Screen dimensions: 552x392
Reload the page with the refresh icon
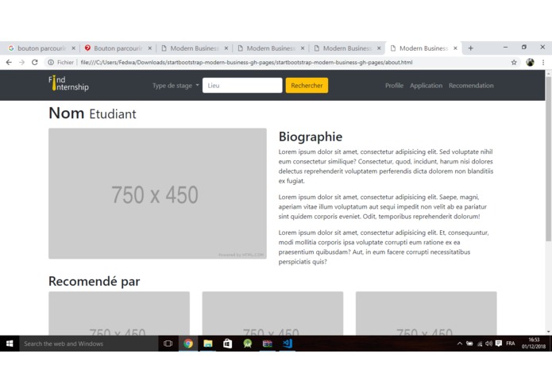point(34,62)
